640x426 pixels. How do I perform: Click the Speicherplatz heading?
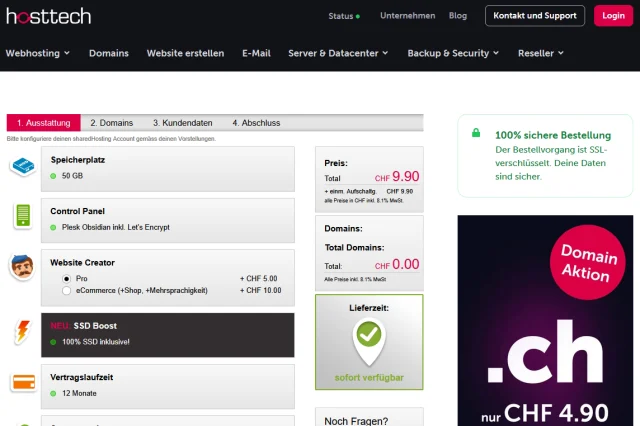click(x=78, y=160)
